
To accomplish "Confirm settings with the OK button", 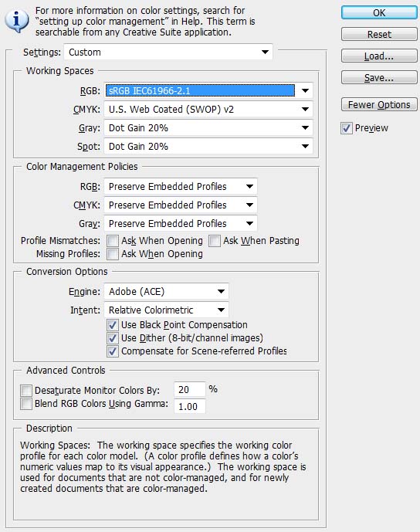I will pyautogui.click(x=379, y=13).
